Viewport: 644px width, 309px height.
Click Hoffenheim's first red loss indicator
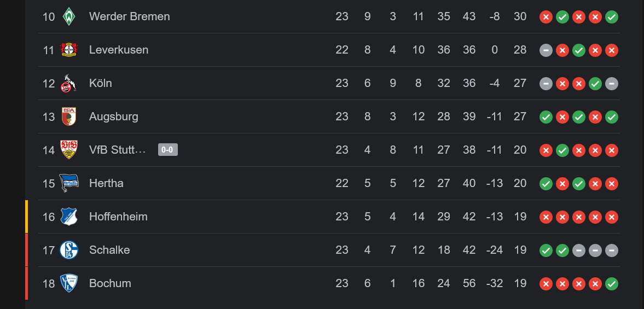click(x=546, y=217)
